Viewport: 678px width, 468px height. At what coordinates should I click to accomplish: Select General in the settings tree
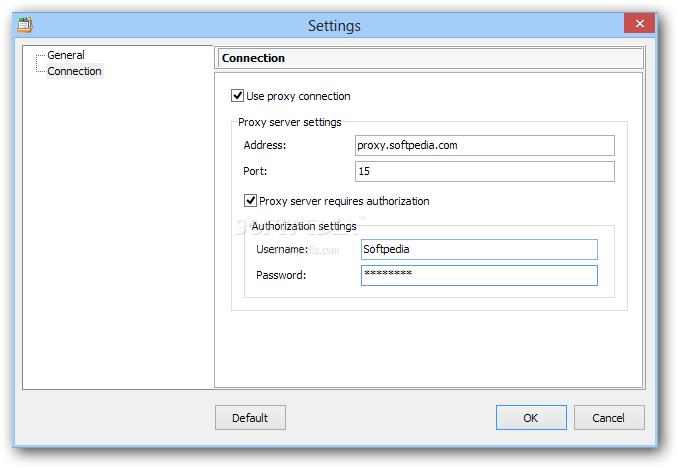66,55
